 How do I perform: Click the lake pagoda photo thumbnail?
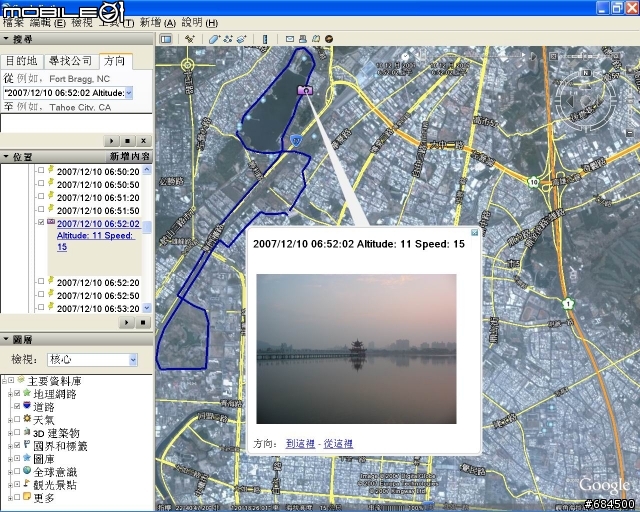tap(356, 349)
